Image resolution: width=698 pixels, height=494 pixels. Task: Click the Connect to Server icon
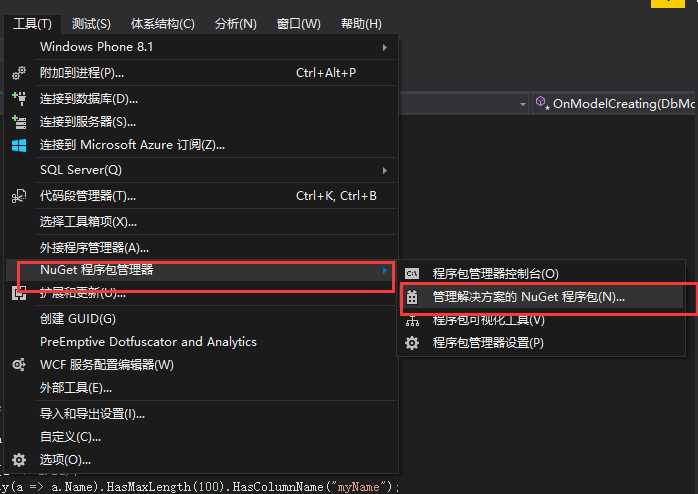[19, 121]
